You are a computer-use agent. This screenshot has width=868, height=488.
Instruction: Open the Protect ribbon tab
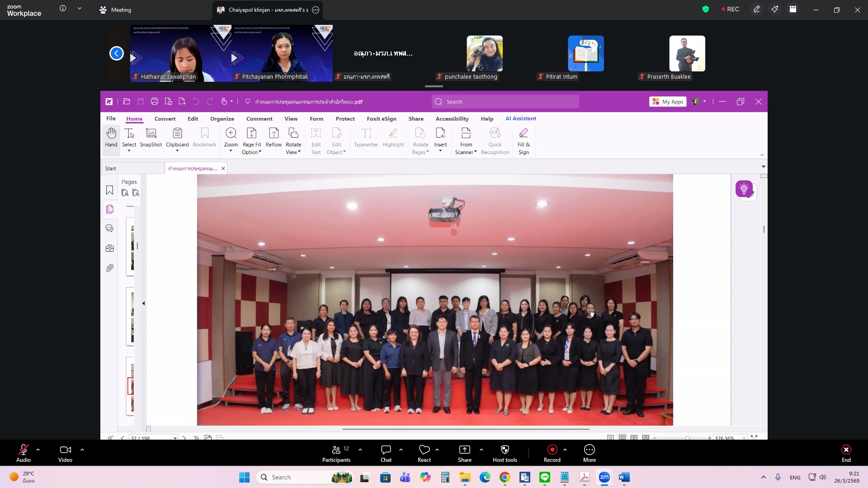pyautogui.click(x=345, y=119)
